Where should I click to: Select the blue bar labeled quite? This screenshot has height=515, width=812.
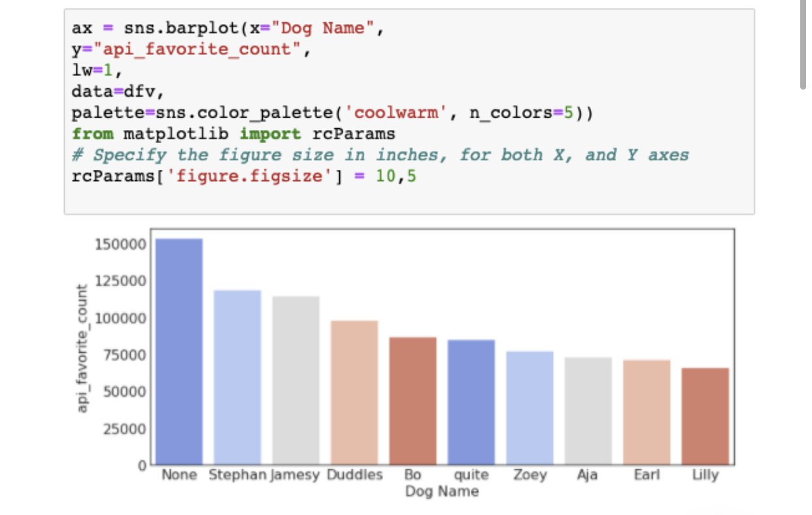tap(471, 402)
